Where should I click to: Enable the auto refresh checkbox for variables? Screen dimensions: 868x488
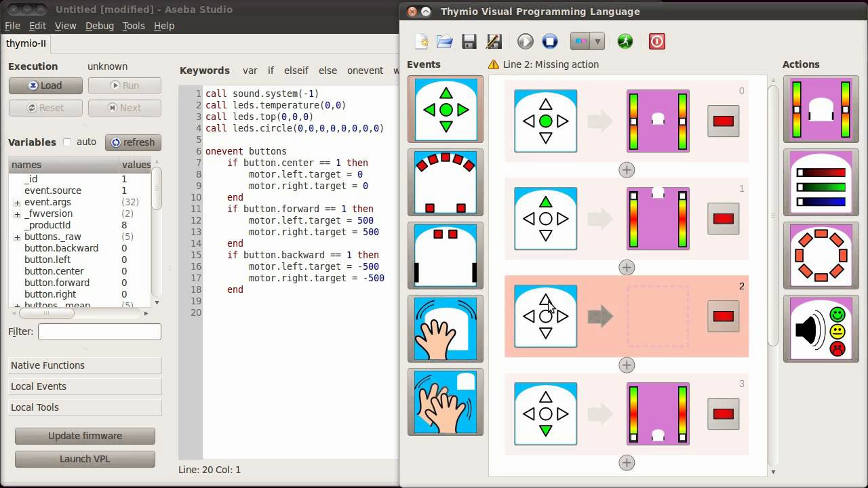click(x=67, y=142)
